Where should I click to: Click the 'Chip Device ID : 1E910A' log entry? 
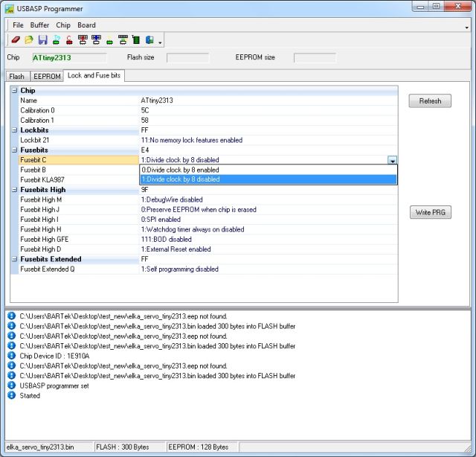click(54, 356)
